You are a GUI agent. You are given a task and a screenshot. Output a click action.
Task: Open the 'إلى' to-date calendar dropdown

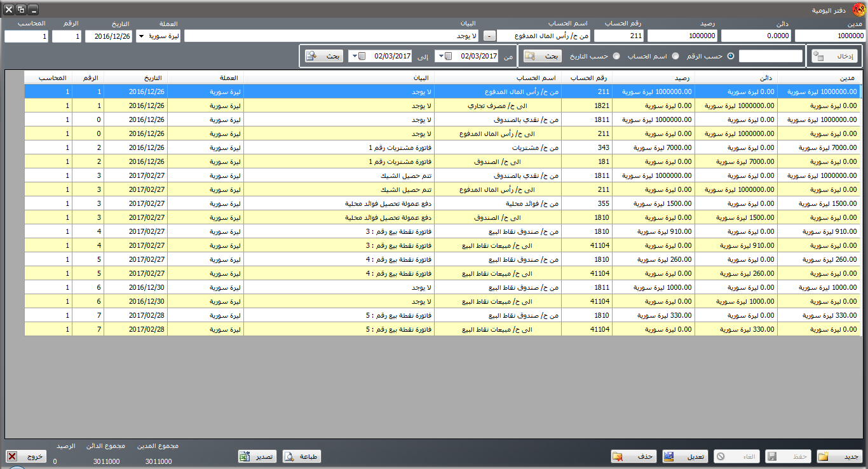click(362, 56)
